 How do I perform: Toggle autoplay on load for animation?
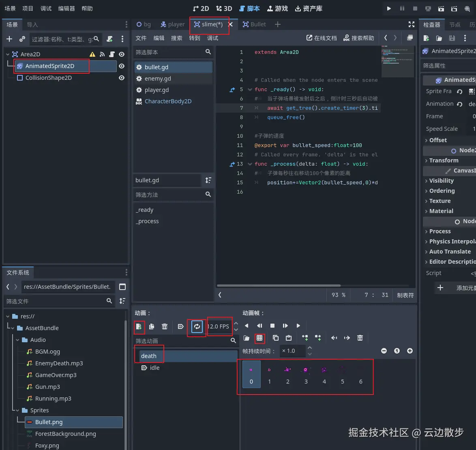180,326
